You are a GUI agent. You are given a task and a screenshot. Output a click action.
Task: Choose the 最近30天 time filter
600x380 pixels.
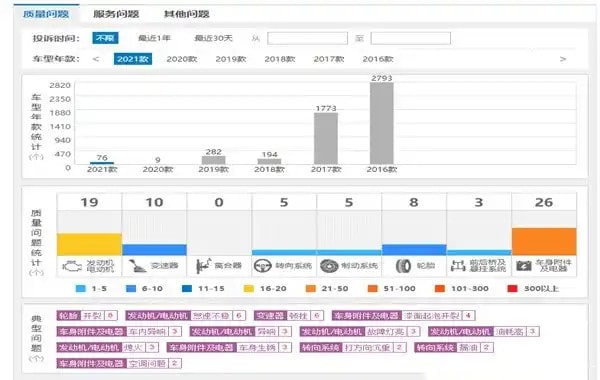point(213,38)
